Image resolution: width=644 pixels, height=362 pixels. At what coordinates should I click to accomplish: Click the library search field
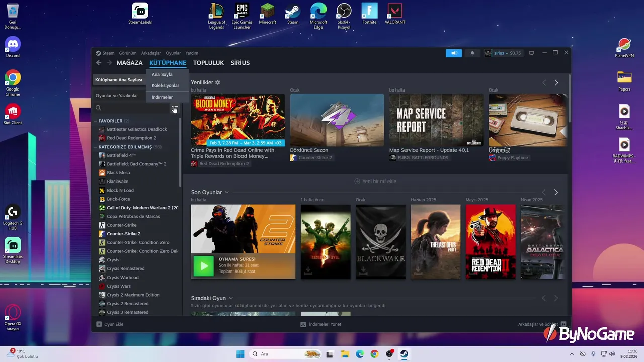click(x=132, y=108)
